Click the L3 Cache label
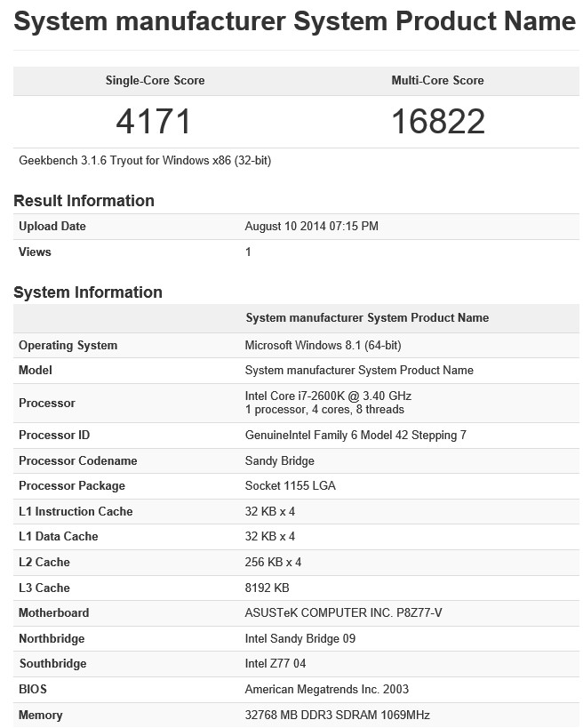 [44, 588]
